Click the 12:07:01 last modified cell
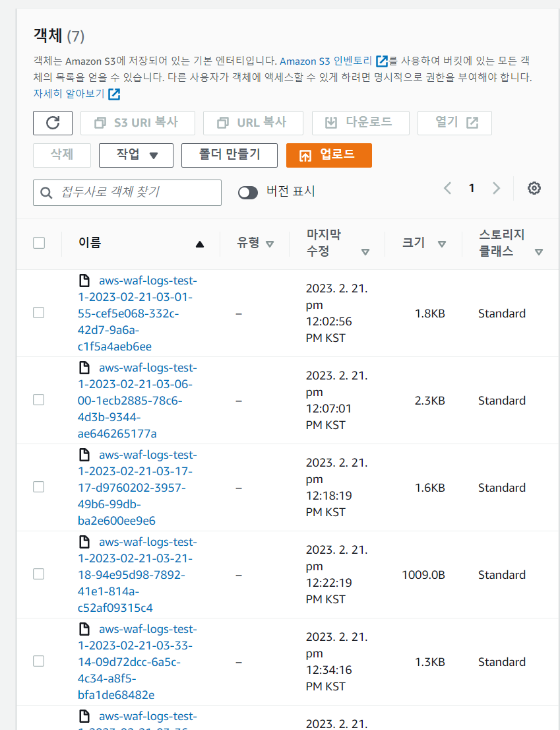Screen dimensions: 560x730 336,400
